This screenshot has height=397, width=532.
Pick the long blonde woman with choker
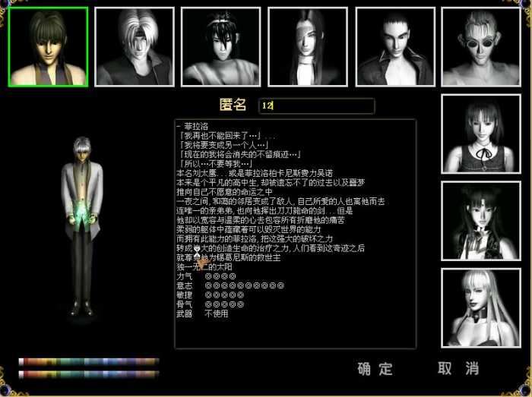pos(481,308)
